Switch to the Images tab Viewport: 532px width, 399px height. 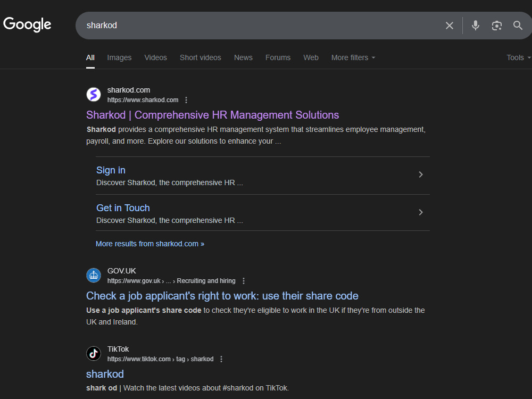pos(119,57)
